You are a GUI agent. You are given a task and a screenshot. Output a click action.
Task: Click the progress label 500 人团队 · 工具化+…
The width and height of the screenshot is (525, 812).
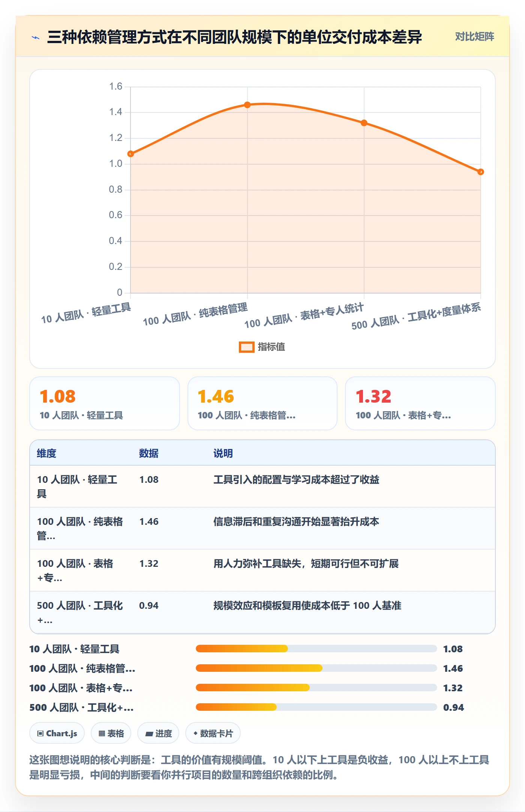pyautogui.click(x=81, y=707)
